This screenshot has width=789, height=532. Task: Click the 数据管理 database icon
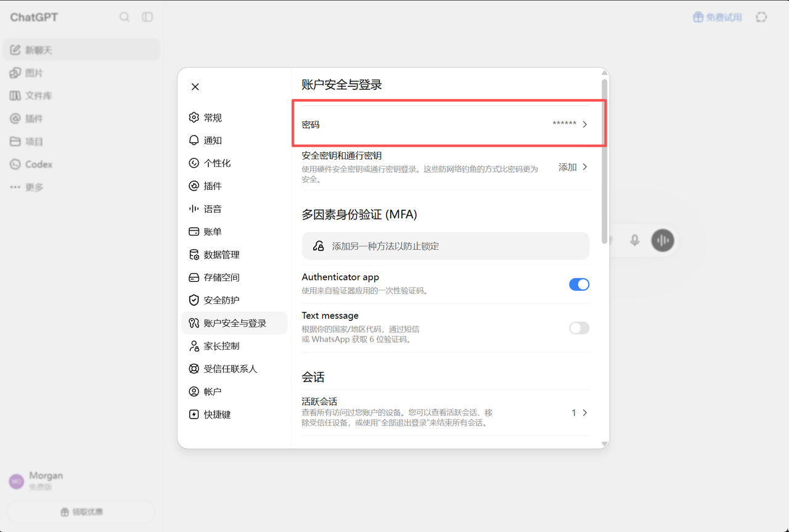(x=194, y=255)
